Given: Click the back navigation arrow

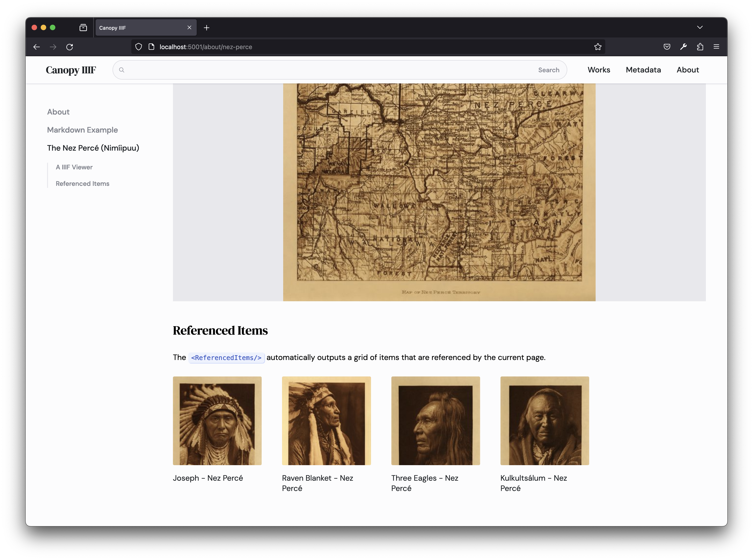Looking at the screenshot, I should tap(37, 47).
